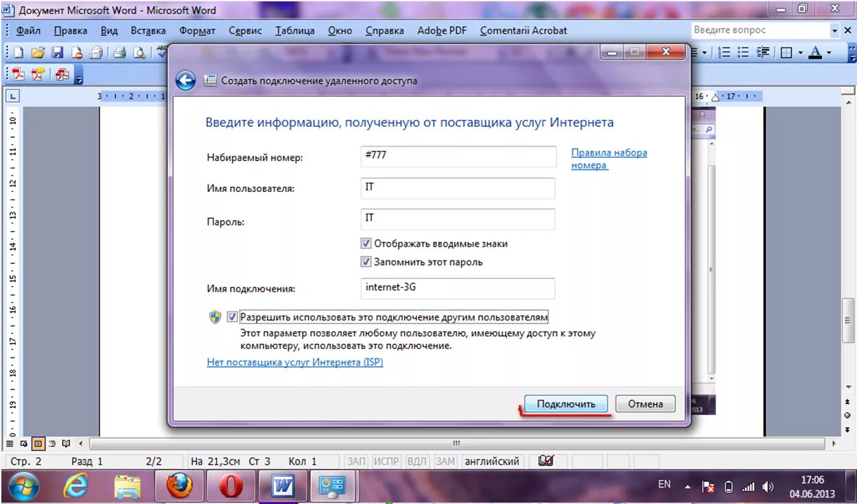The width and height of the screenshot is (857, 504).
Task: Click the Outside Border toolbar icon
Action: pos(786,53)
